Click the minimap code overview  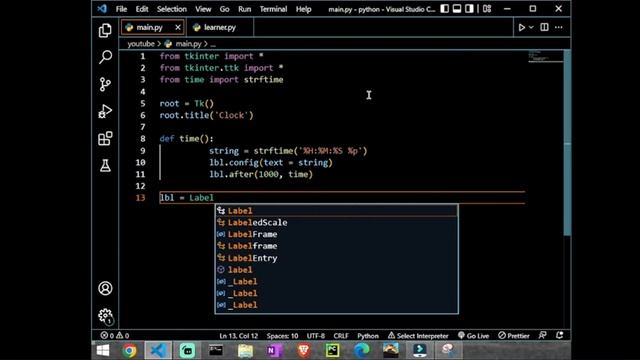point(545,56)
